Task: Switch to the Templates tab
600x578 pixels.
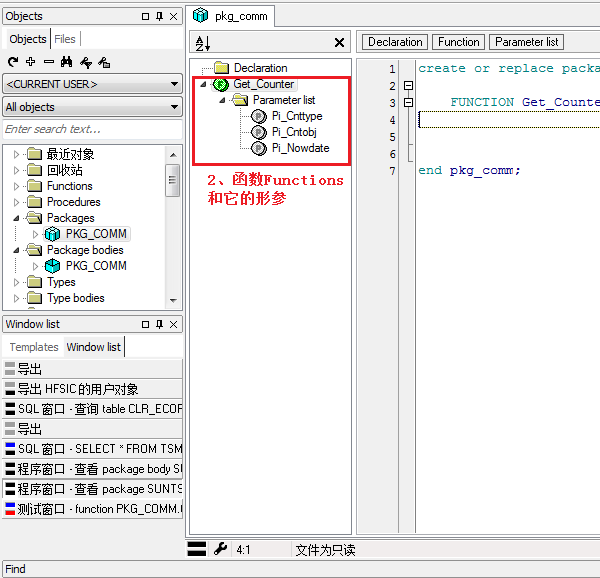Action: coord(34,347)
